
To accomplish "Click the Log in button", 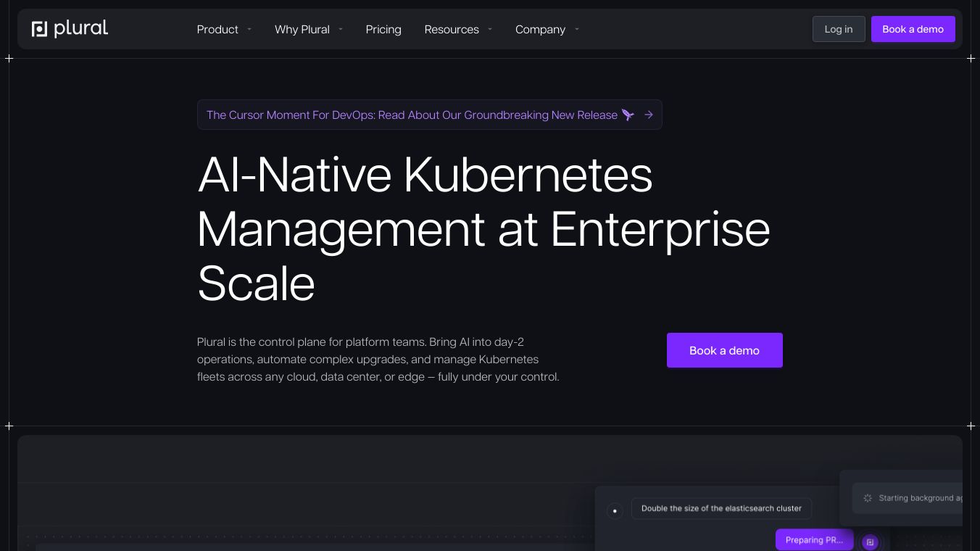I will click(839, 29).
